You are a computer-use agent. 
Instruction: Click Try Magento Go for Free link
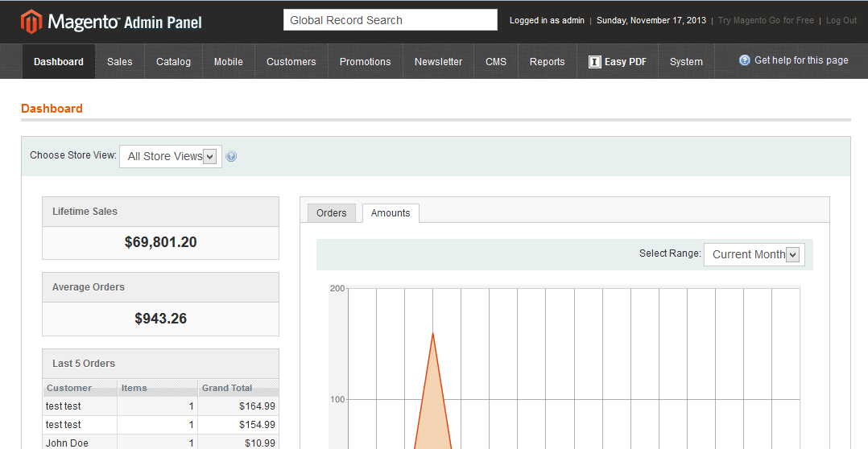766,20
